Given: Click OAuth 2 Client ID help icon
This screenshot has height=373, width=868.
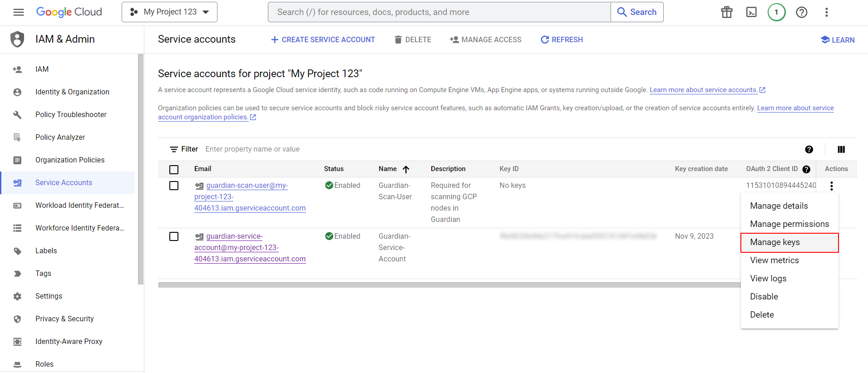Looking at the screenshot, I should (806, 169).
